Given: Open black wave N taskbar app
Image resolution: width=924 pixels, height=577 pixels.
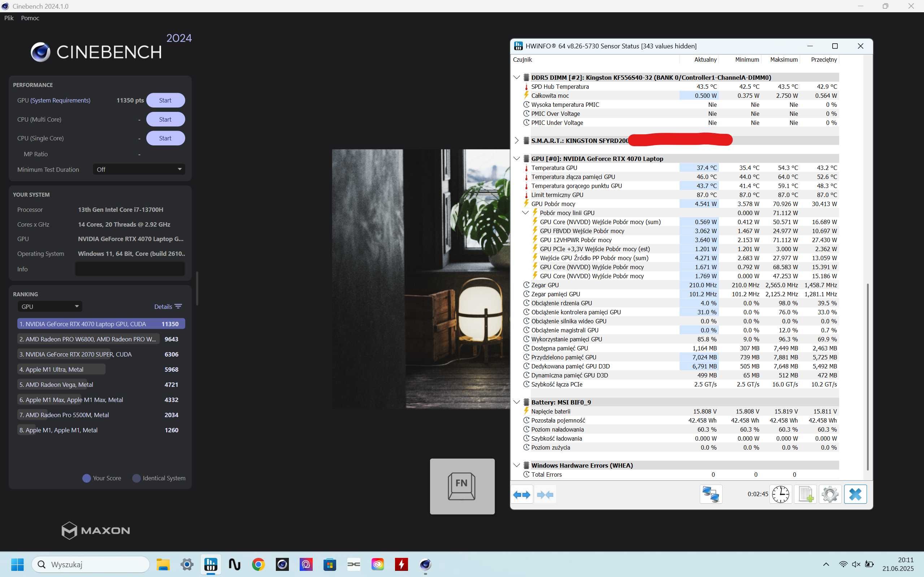Looking at the screenshot, I should click(x=234, y=564).
